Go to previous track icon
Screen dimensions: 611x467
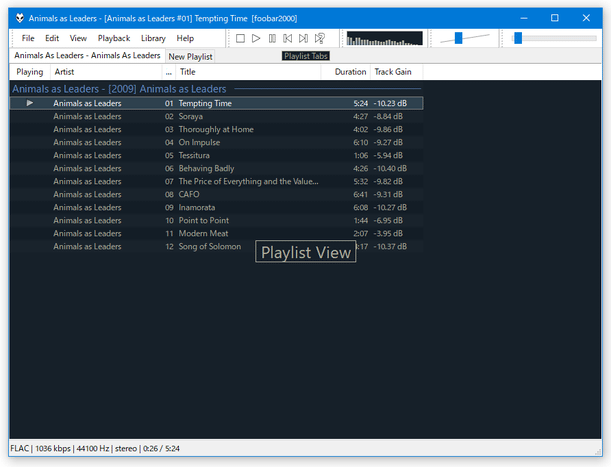pyautogui.click(x=288, y=38)
